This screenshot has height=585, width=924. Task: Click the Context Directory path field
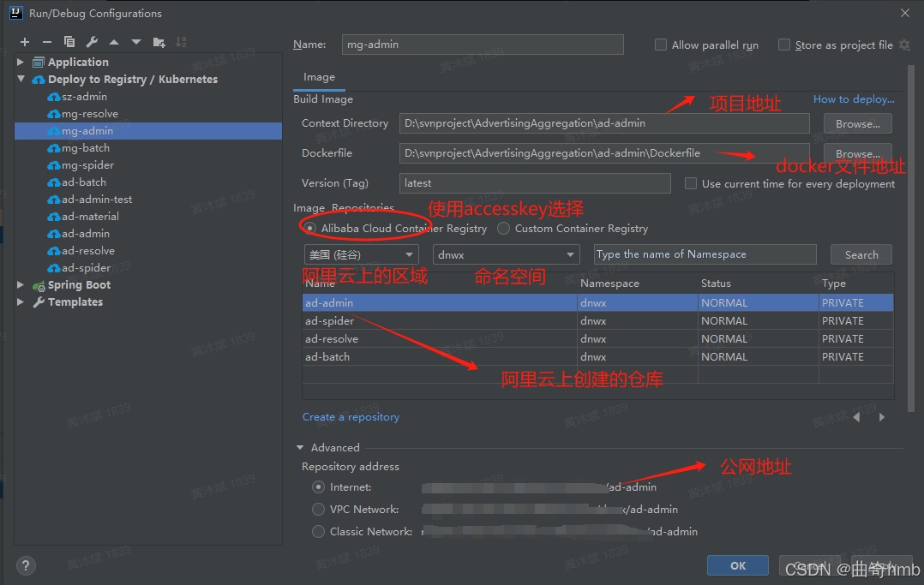click(604, 123)
